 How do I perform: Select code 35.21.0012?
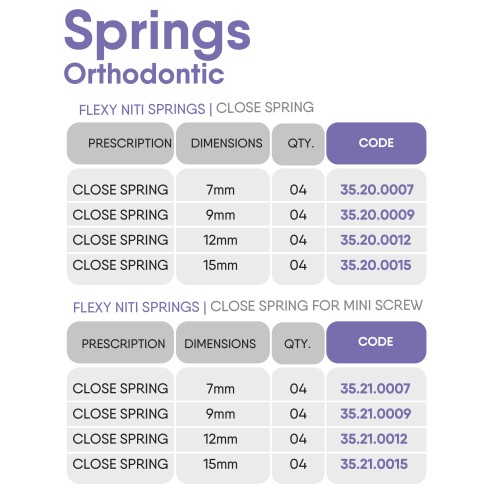tap(374, 439)
